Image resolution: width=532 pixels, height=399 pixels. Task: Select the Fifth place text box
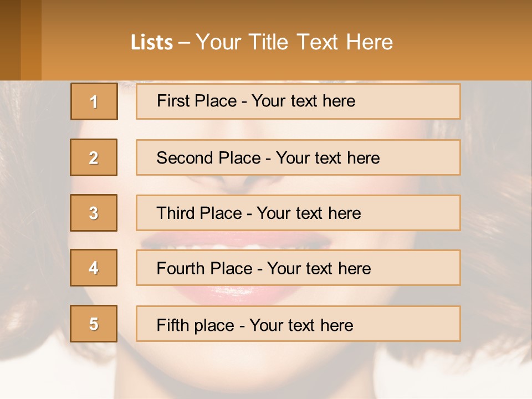298,324
